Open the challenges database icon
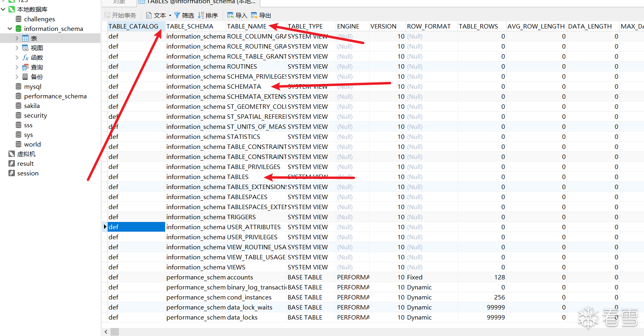Viewport: 644px width, 336px height. (18, 19)
